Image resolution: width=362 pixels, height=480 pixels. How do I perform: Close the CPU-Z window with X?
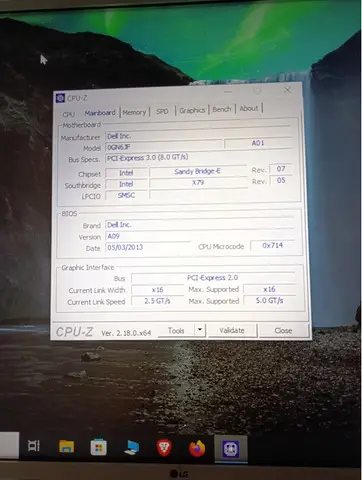tap(287, 90)
